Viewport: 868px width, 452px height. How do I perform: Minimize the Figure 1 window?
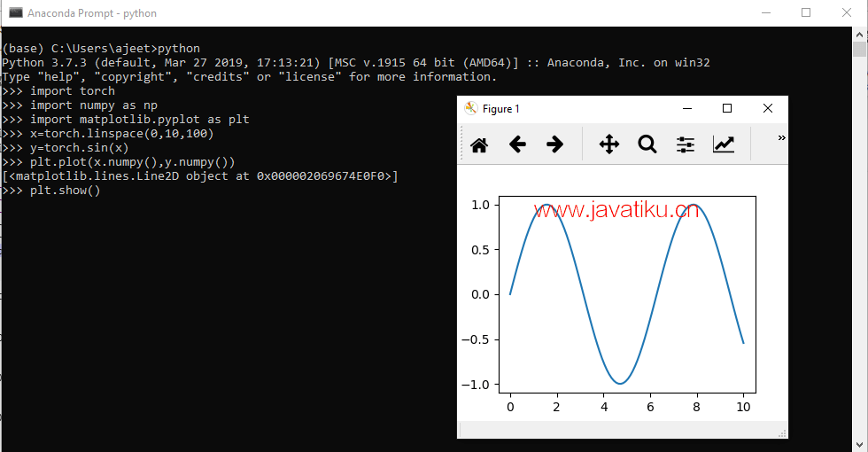click(x=687, y=108)
